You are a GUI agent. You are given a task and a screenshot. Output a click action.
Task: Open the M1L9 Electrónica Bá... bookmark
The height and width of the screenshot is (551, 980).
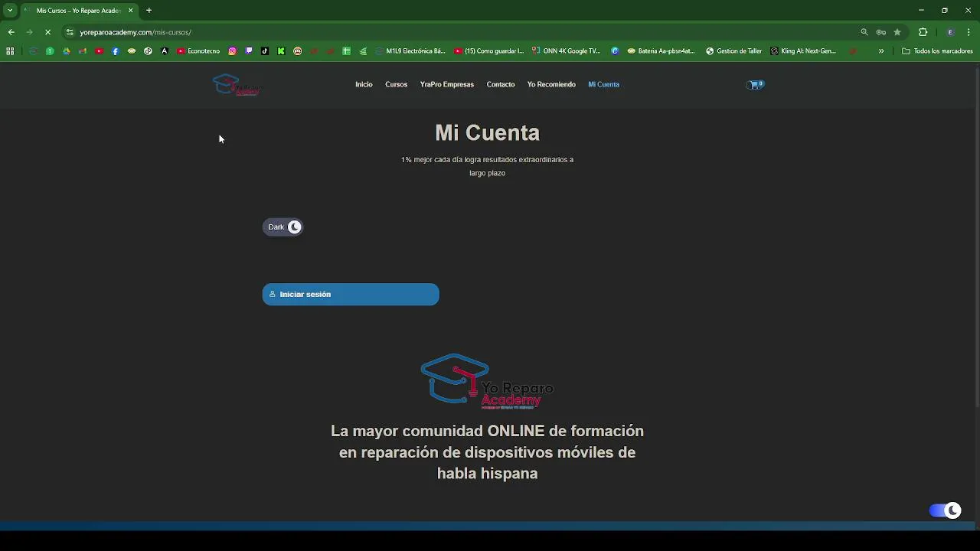410,51
